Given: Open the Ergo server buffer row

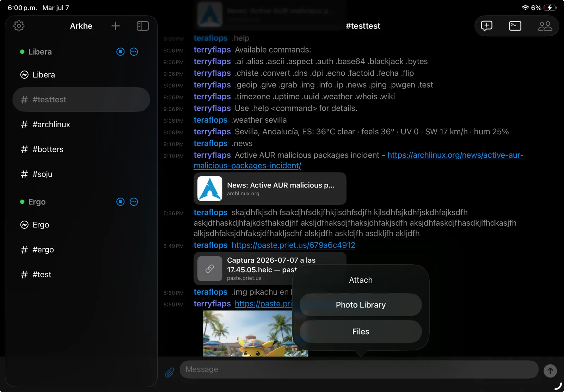Looking at the screenshot, I should 81,225.
